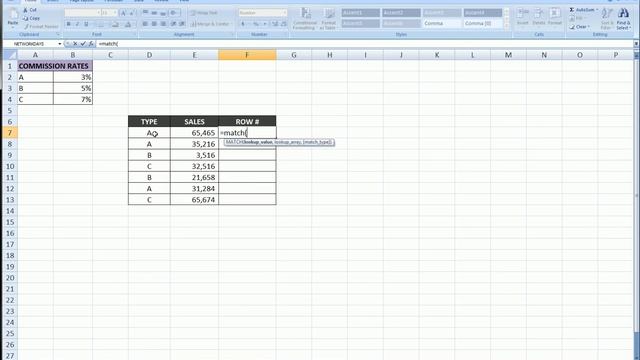This screenshot has height=360, width=640.
Task: Cancel the formula entry with X
Action: [x=75, y=44]
